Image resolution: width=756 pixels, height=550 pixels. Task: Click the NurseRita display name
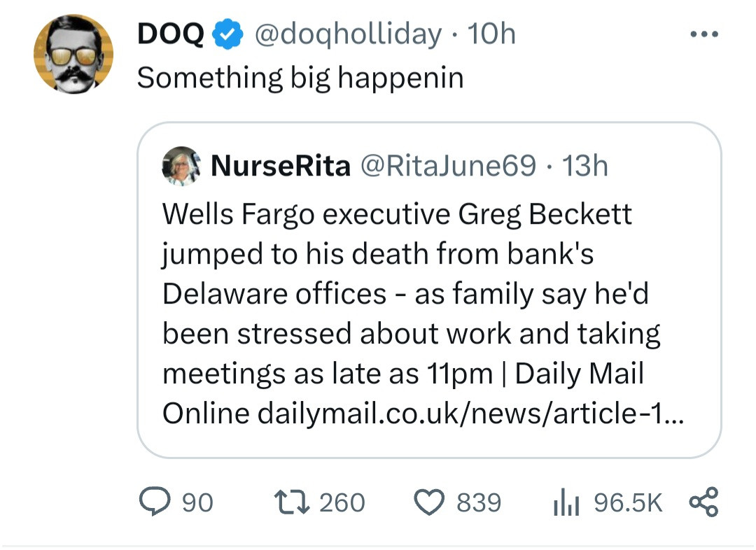pyautogui.click(x=281, y=166)
